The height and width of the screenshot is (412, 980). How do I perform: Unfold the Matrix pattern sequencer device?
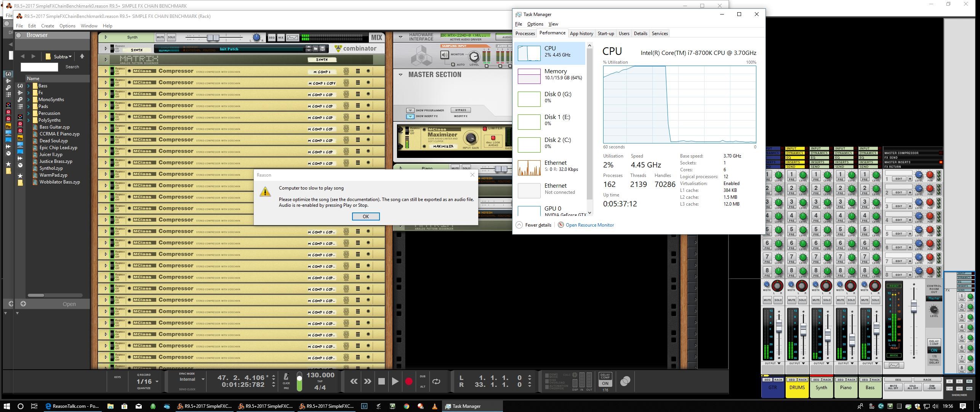point(106,60)
